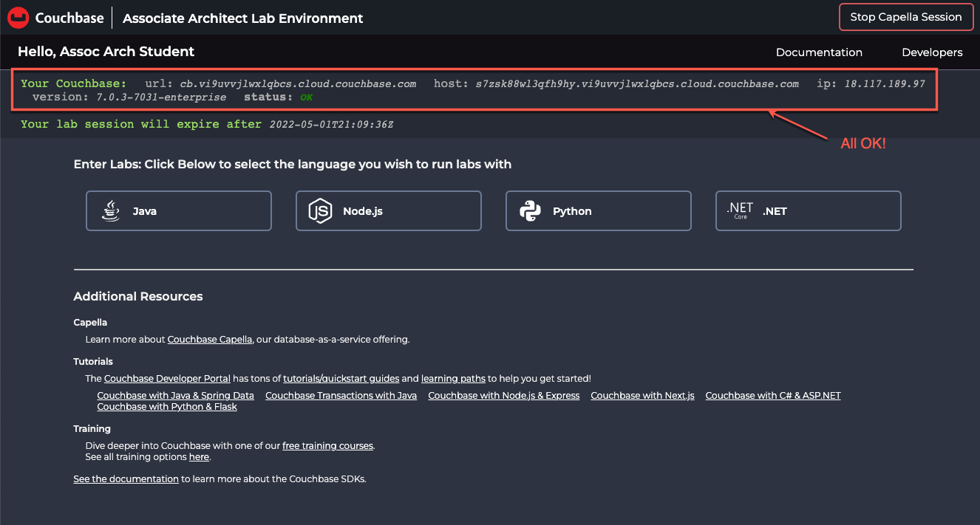
Task: Select the cb.vi9uvvjlwxlqbcs url value
Action: click(x=298, y=83)
